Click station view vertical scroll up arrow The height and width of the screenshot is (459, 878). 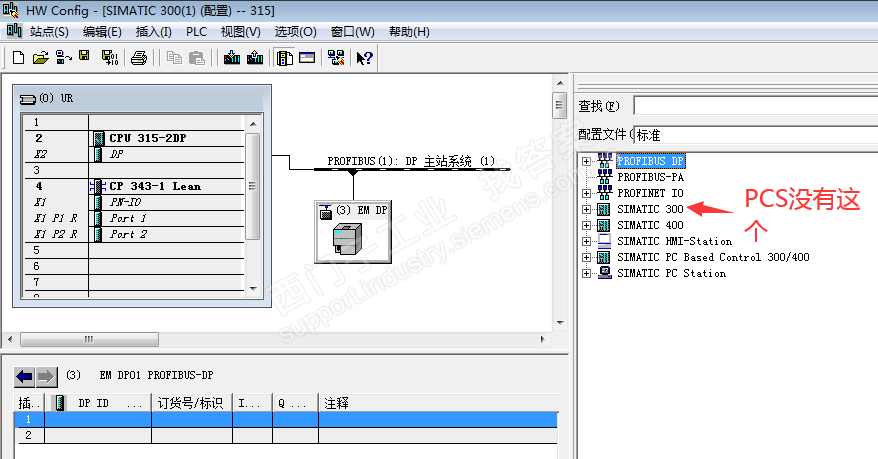pyautogui.click(x=559, y=83)
